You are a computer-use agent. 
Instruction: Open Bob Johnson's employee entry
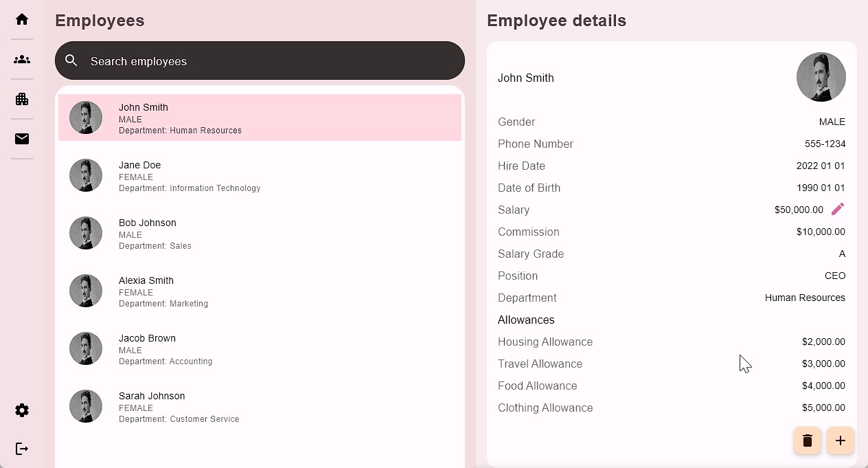coord(260,233)
